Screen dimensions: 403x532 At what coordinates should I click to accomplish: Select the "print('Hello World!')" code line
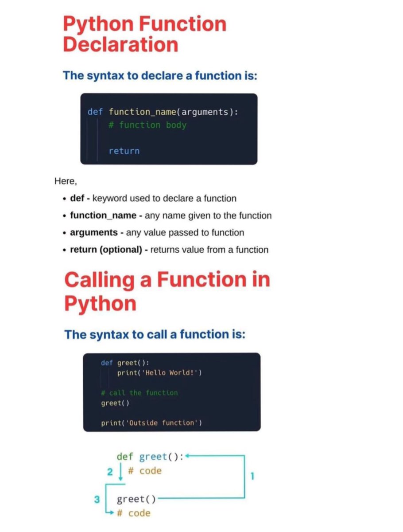pyautogui.click(x=159, y=373)
